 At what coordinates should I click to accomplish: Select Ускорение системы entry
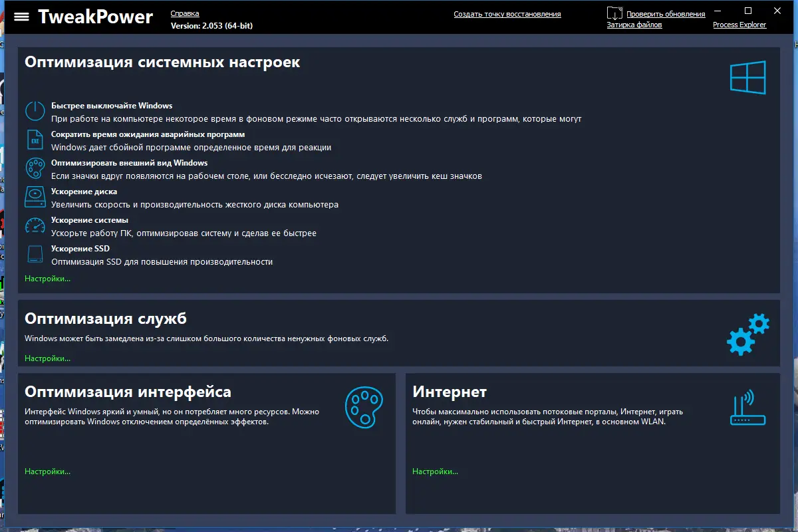(x=90, y=220)
